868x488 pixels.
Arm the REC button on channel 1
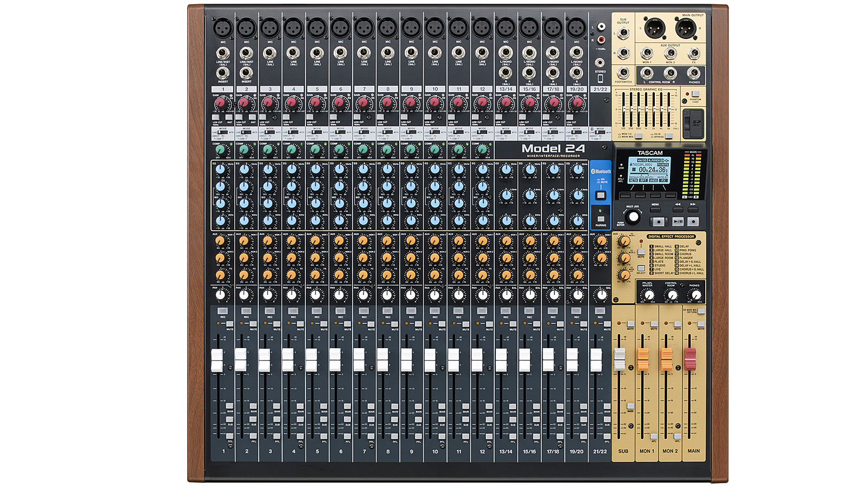click(x=222, y=311)
